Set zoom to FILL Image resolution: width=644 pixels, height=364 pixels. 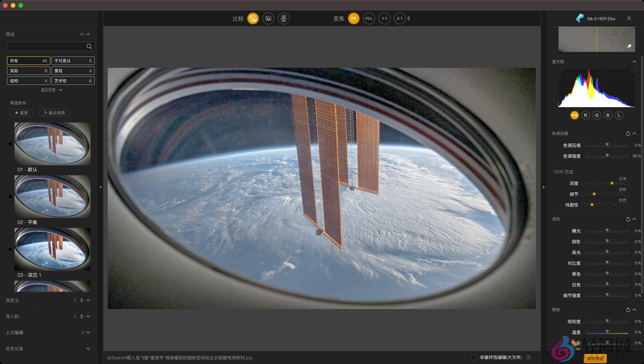pyautogui.click(x=369, y=18)
